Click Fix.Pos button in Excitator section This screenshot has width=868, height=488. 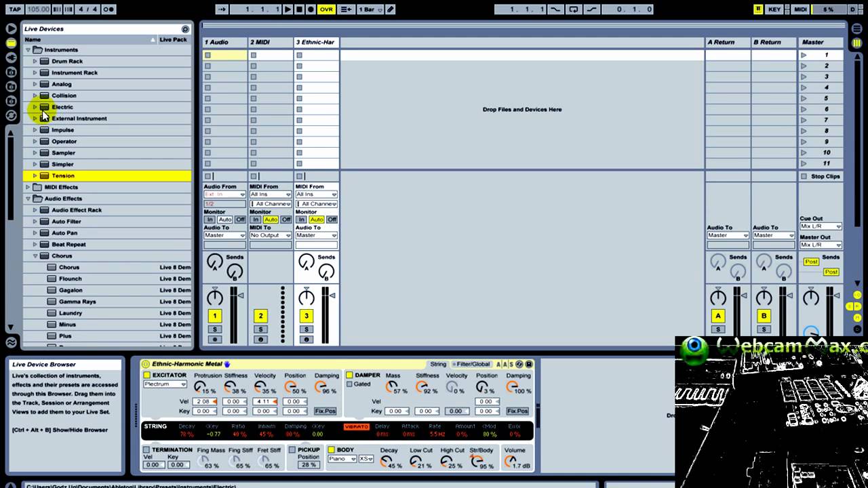325,411
